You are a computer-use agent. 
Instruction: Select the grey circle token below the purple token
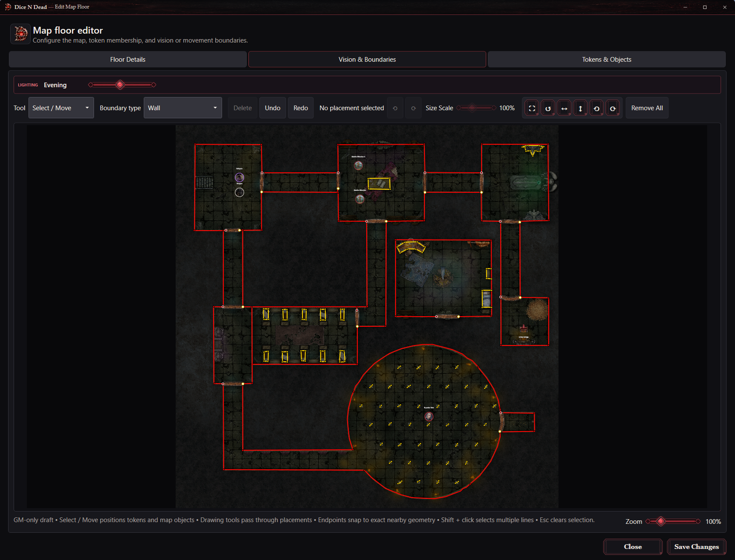(x=239, y=192)
